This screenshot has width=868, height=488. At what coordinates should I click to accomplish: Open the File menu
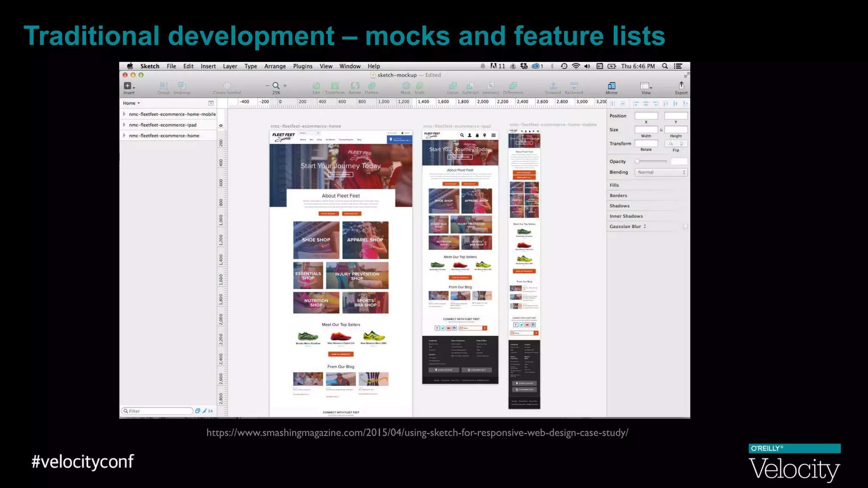(171, 66)
